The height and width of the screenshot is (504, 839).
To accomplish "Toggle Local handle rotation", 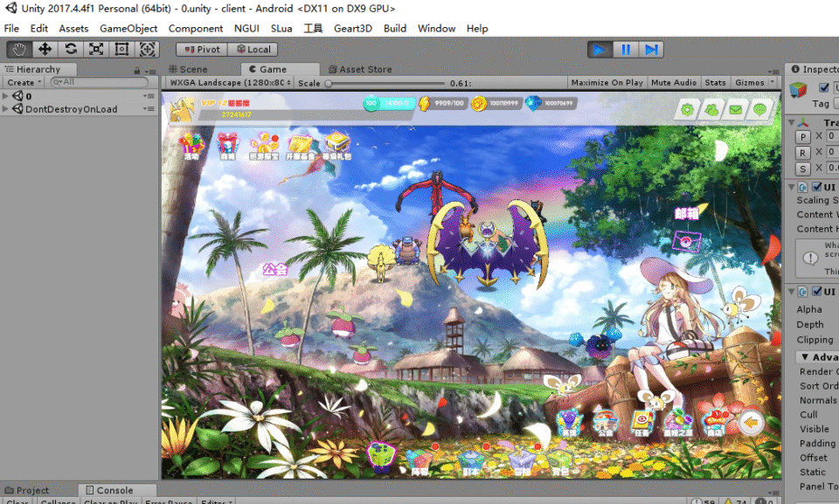I will coord(253,49).
